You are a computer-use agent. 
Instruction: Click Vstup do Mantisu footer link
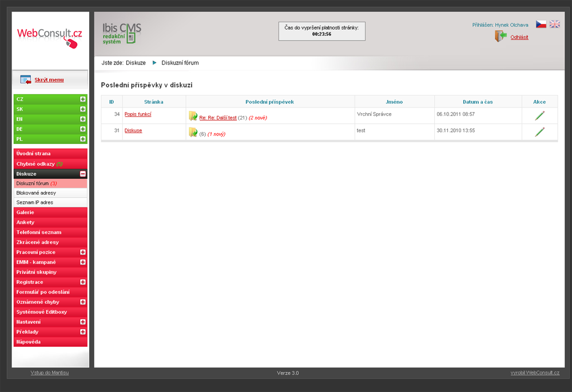50,373
